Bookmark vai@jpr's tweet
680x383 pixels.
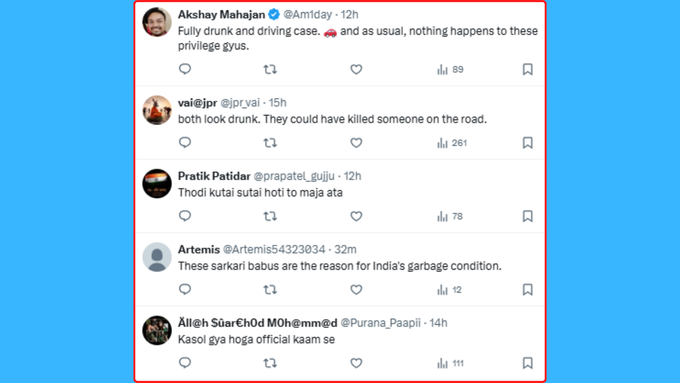click(x=527, y=143)
